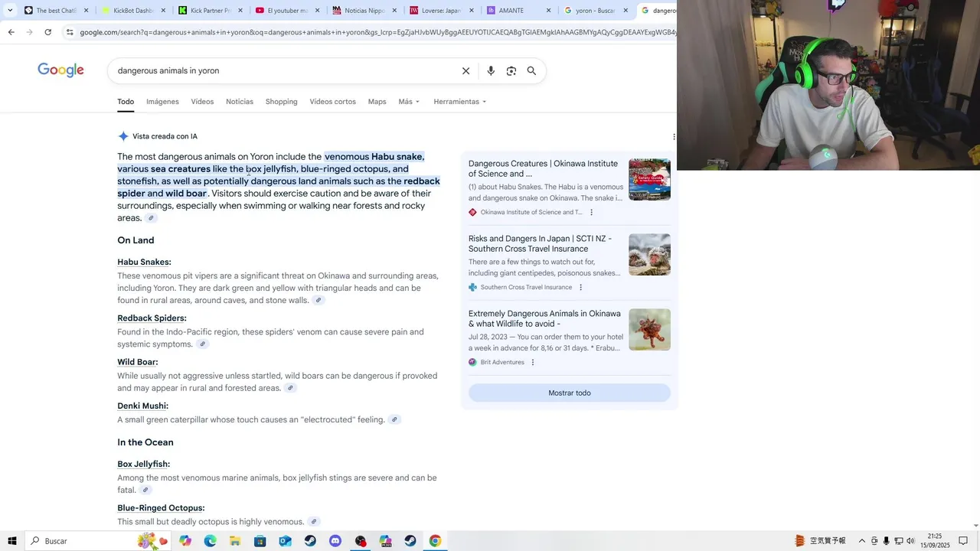Open Dangerous Creatures Okinawa Institute link
Screen dimensions: 980x551
[543, 168]
